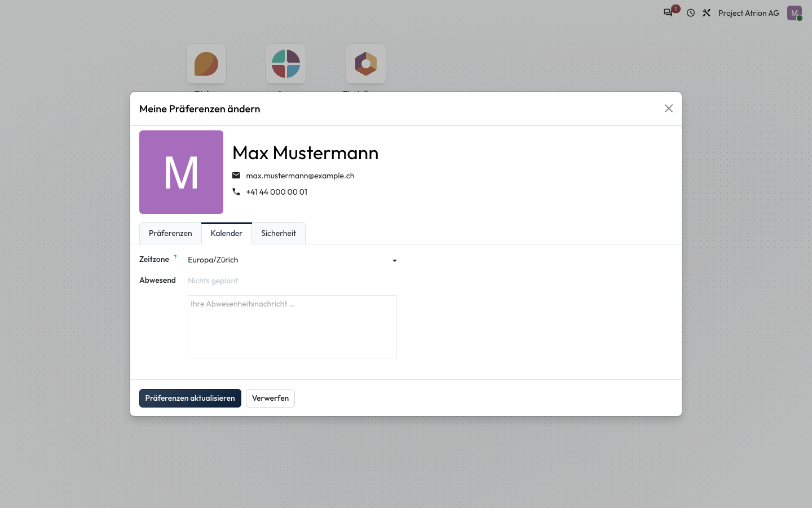
Task: Switch to the Präferenzen tab
Action: [170, 233]
